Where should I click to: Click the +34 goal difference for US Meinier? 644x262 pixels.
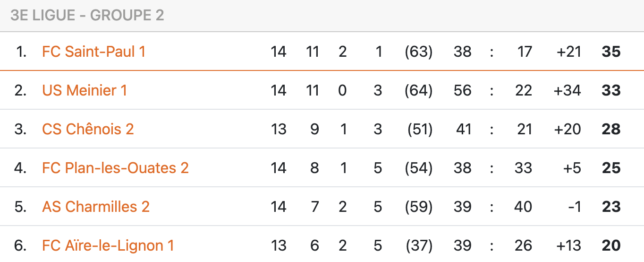tap(568, 90)
